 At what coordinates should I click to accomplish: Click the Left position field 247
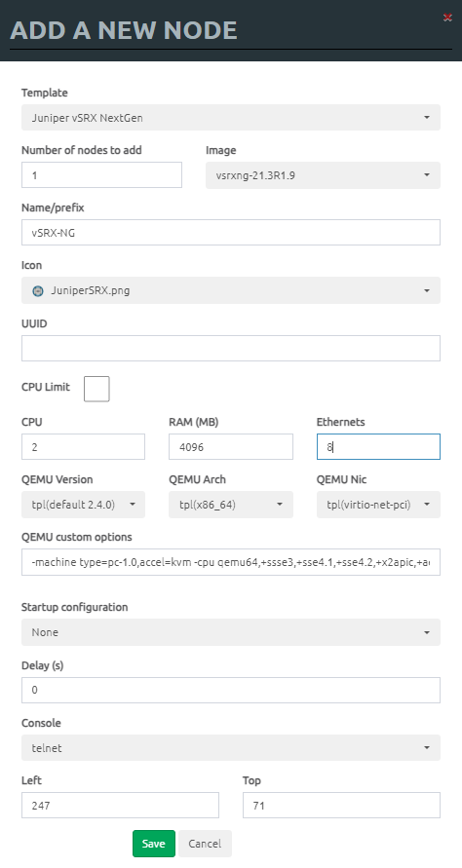(120, 806)
